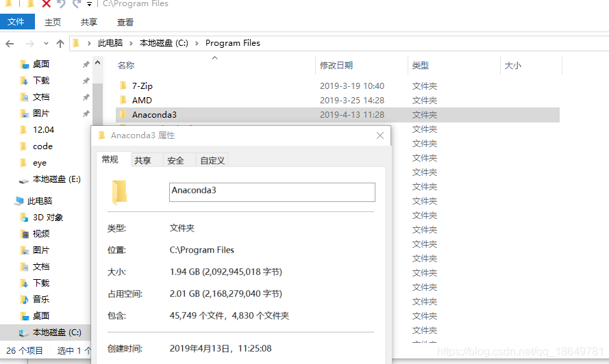Go forward with the right arrow button
Image resolution: width=609 pixels, height=364 pixels.
click(30, 44)
